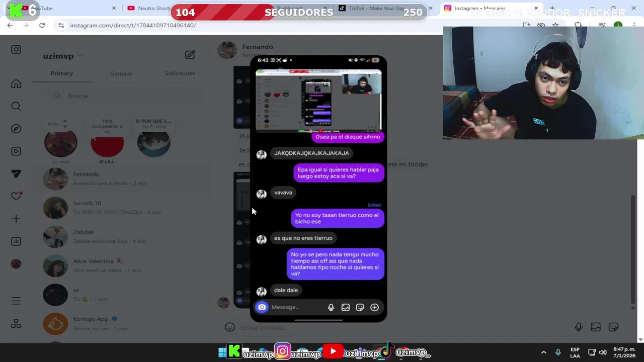Open Niki's birthday note avatar

click(107, 143)
